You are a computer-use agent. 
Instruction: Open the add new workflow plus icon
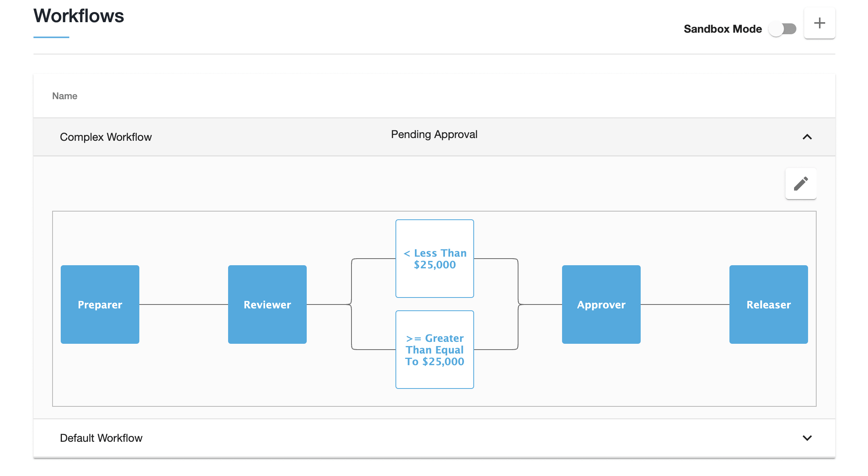[819, 23]
